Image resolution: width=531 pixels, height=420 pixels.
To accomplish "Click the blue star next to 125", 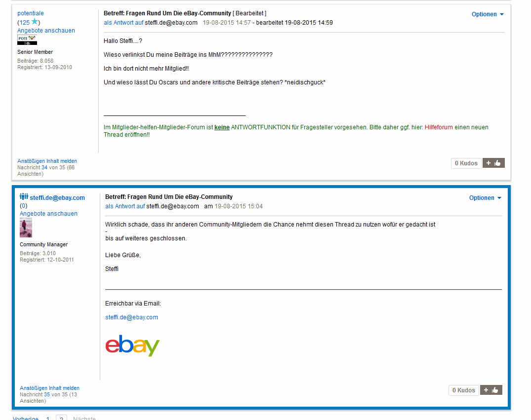I will [x=35, y=22].
